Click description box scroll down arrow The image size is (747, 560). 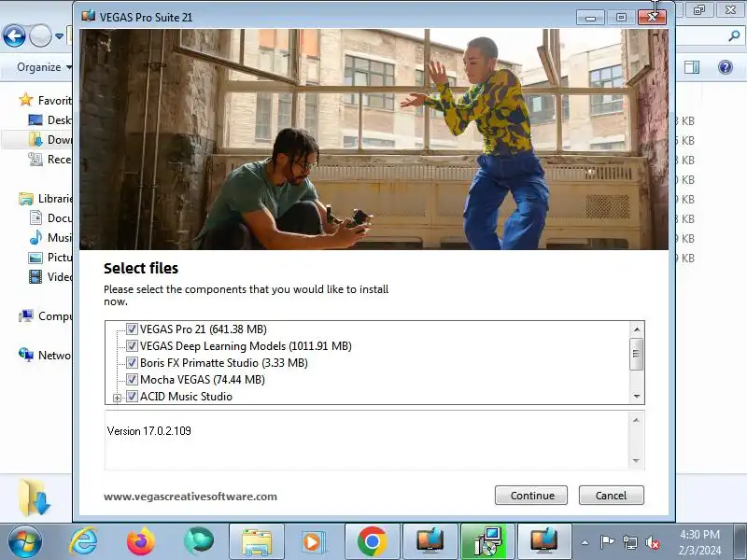pos(636,460)
